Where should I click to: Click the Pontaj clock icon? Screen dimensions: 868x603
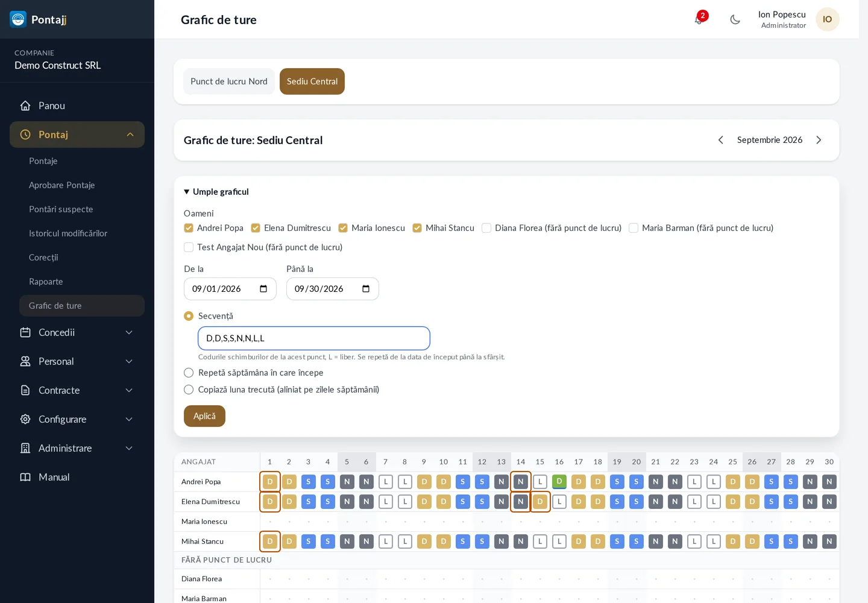[25, 134]
